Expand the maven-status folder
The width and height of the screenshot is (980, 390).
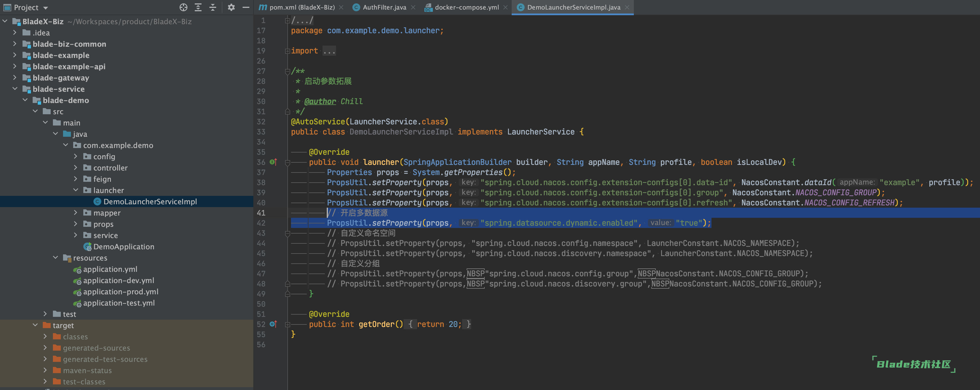(45, 370)
